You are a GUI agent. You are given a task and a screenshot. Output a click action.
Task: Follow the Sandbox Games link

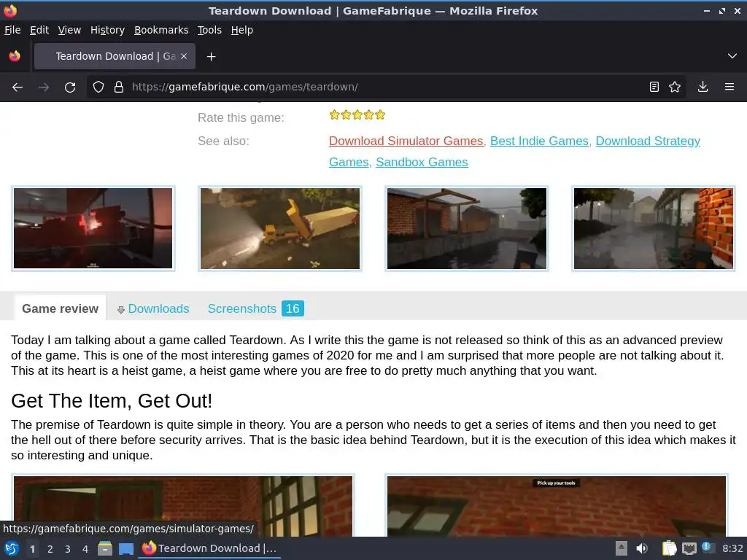[x=422, y=162]
